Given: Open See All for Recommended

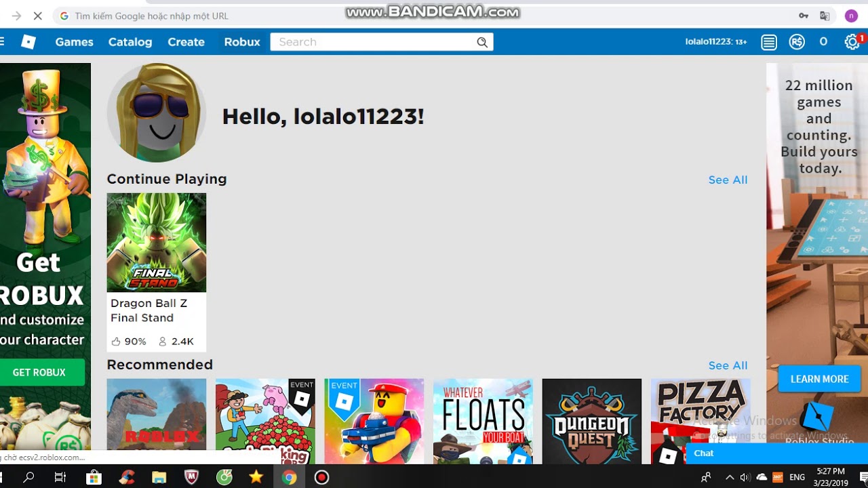Looking at the screenshot, I should [728, 365].
